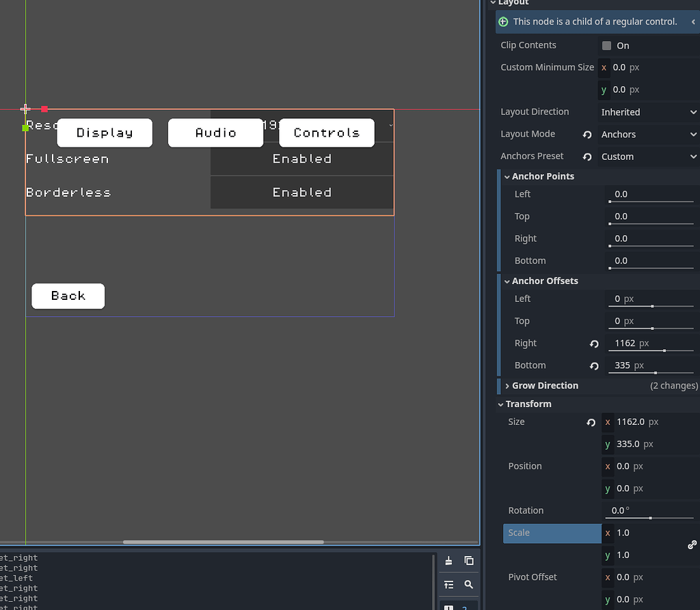Revert the Size property to default

(591, 422)
